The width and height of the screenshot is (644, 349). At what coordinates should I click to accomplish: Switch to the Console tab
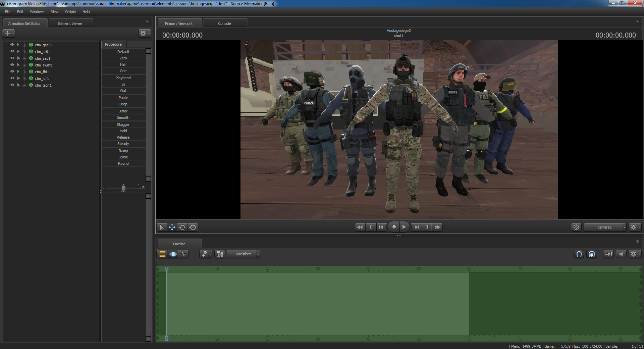click(x=224, y=23)
